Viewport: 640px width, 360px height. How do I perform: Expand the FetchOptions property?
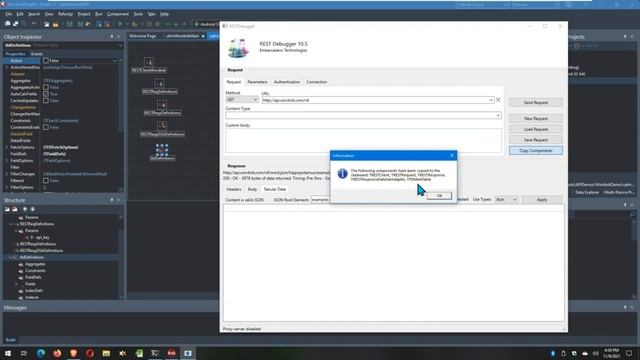tap(7, 147)
